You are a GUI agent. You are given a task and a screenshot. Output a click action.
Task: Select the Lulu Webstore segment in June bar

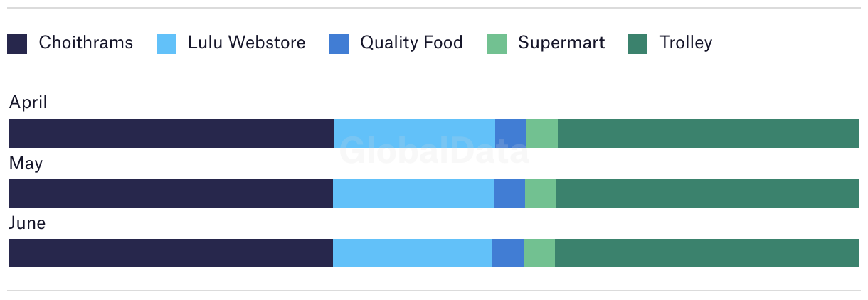413,253
